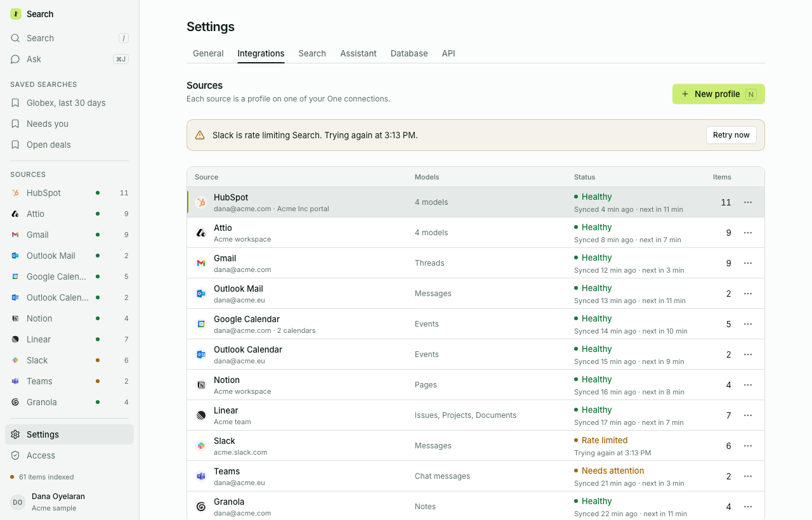Viewport: 812px width, 520px height.
Task: Click the acme.slack.com subtitle text
Action: (x=240, y=452)
